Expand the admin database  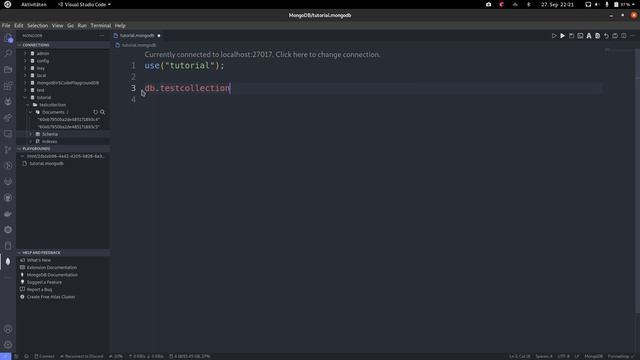pyautogui.click(x=25, y=53)
